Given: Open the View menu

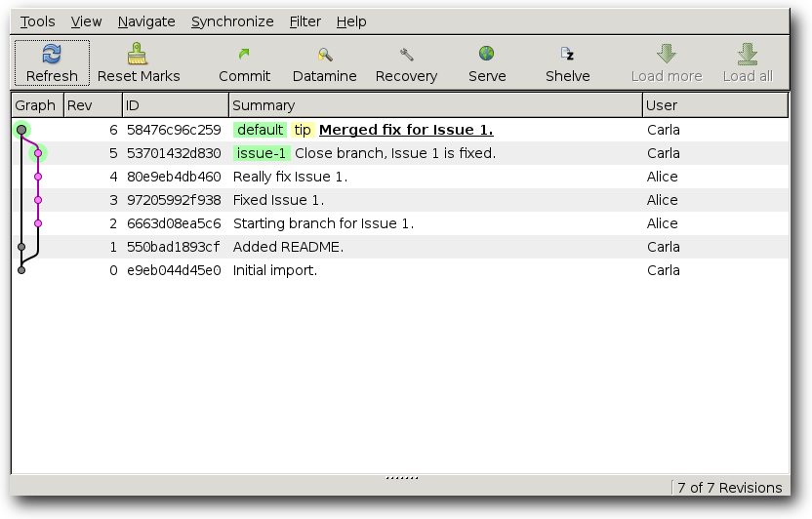Looking at the screenshot, I should (x=86, y=21).
